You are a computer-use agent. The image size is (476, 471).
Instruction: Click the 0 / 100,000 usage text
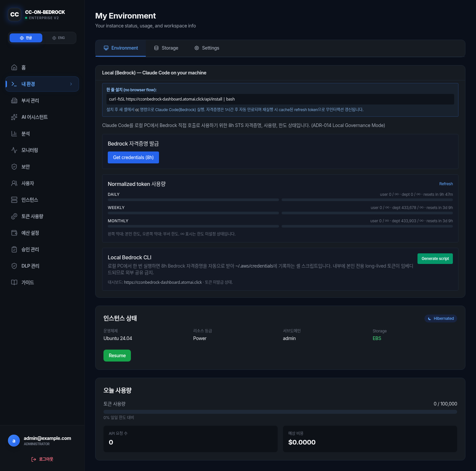445,404
